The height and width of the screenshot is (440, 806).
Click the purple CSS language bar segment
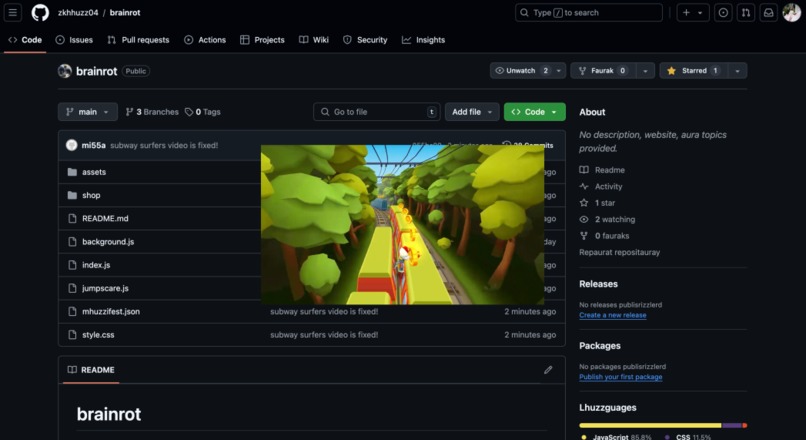point(732,425)
